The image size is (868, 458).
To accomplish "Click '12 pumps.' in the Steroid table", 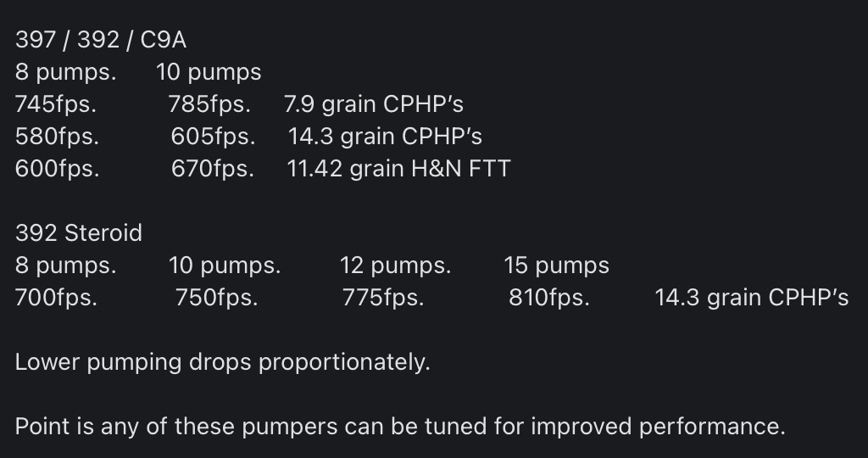I will tap(395, 265).
